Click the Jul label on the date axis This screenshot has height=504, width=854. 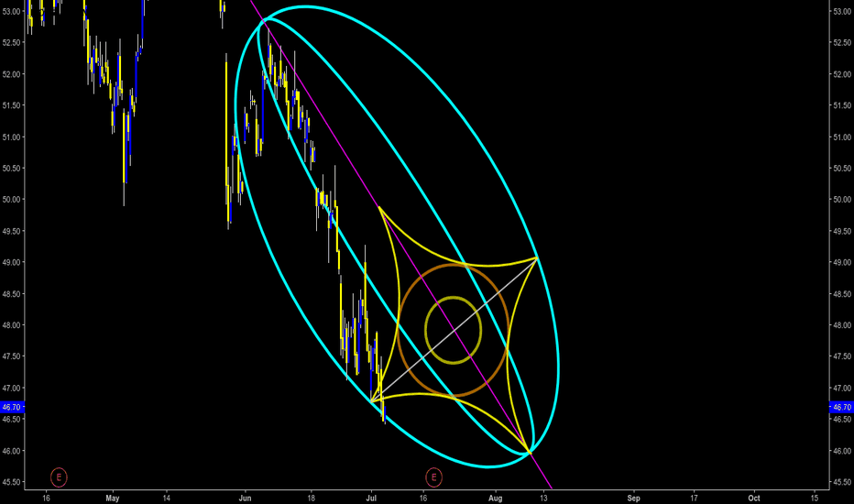[371, 498]
